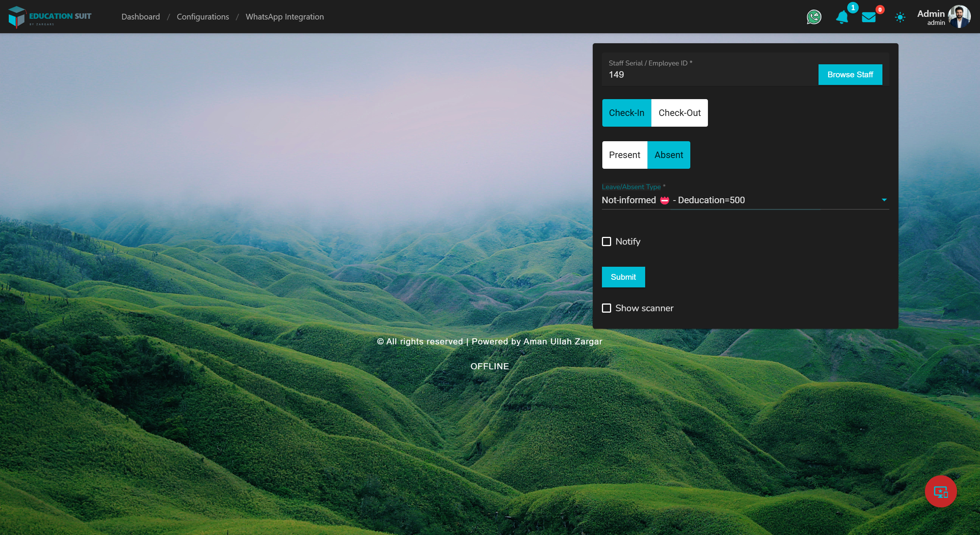Tick the Notify checkbox
Screen dimensions: 980x535
607,241
